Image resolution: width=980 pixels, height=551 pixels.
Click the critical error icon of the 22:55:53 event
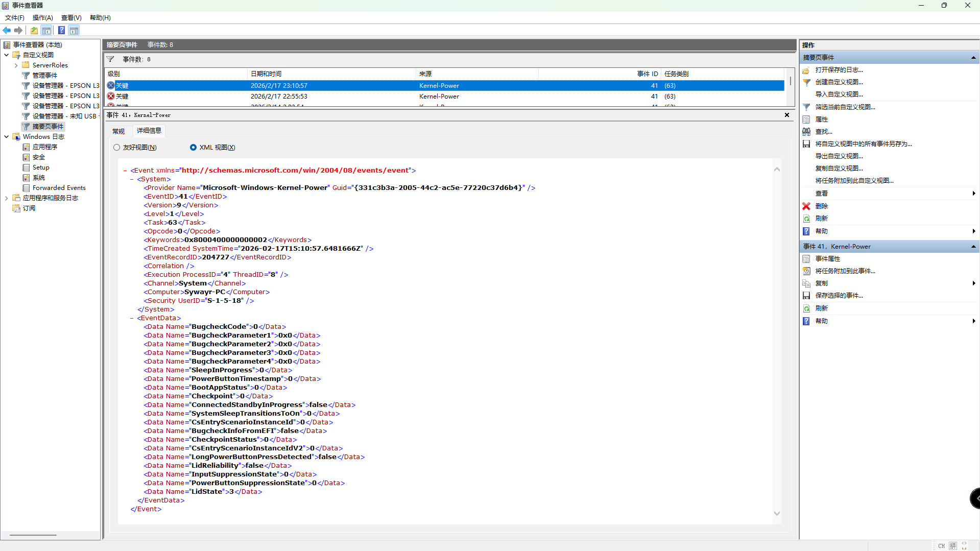pyautogui.click(x=111, y=96)
